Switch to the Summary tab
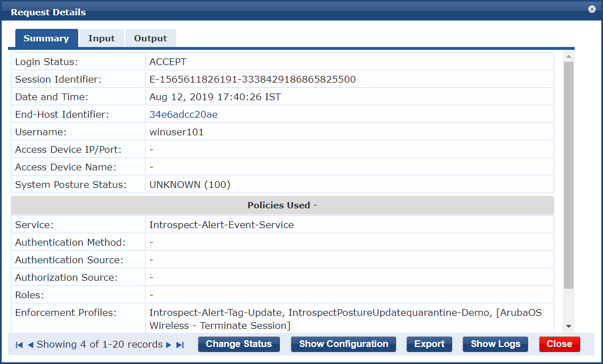Image resolution: width=603 pixels, height=364 pixels. (46, 38)
